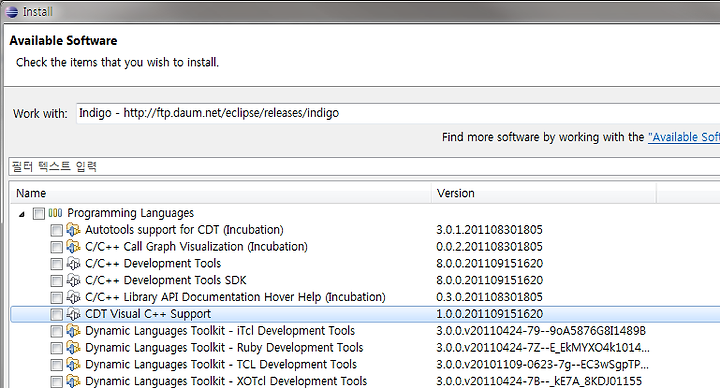The image size is (720, 388).
Task: Select the XOTcl Development Tools row
Action: 365,381
